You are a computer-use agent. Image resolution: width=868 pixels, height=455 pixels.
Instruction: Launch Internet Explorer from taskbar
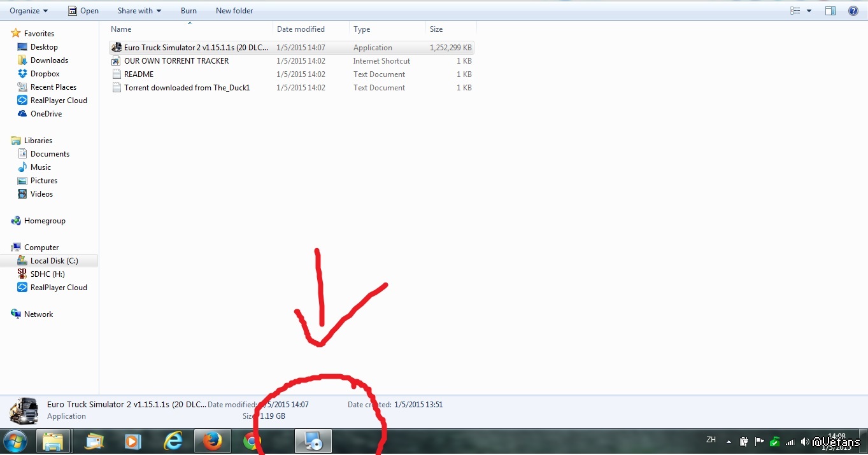click(x=173, y=441)
